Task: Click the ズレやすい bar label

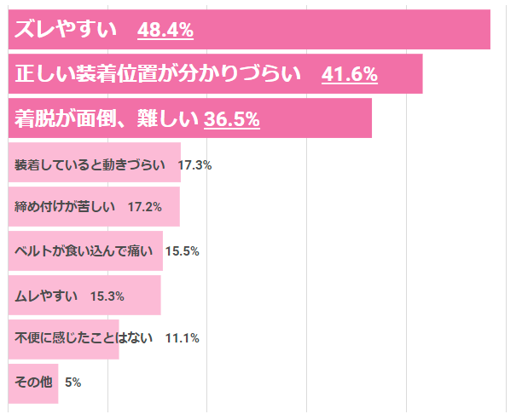Action: pos(66,31)
